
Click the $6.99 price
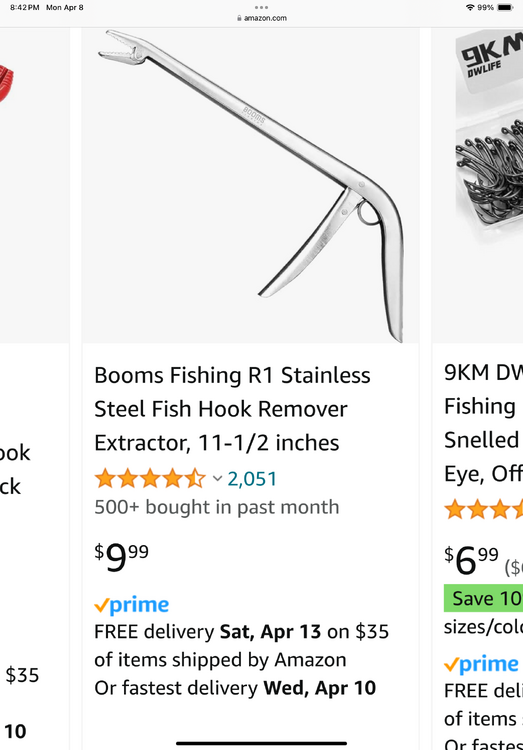tap(471, 561)
